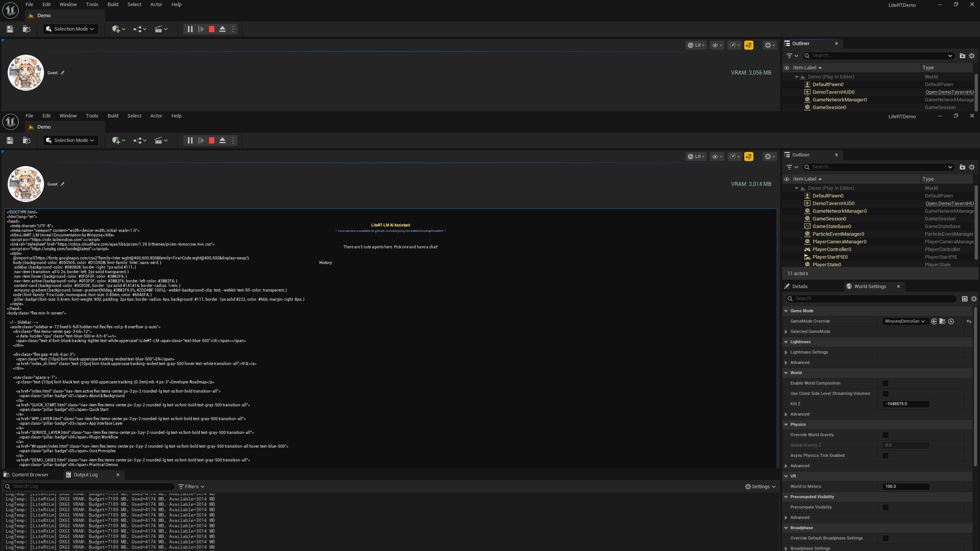Select PlayerController0 in the Outliner

[x=831, y=249]
